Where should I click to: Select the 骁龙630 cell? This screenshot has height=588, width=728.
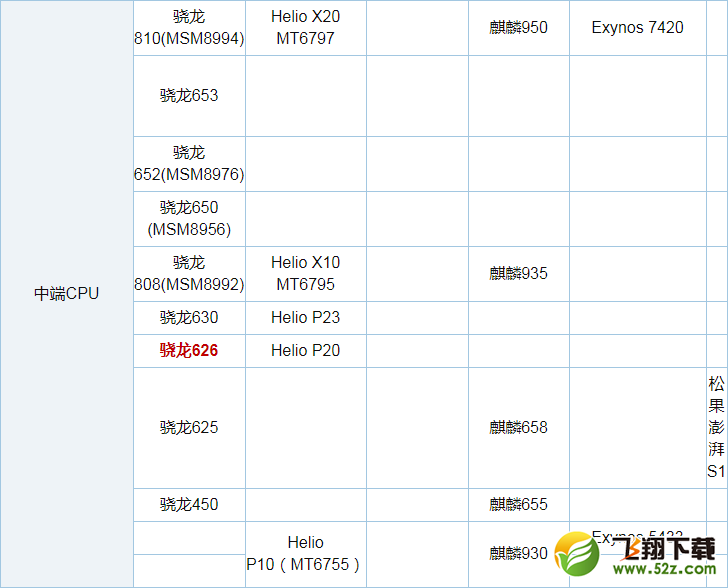click(x=189, y=318)
